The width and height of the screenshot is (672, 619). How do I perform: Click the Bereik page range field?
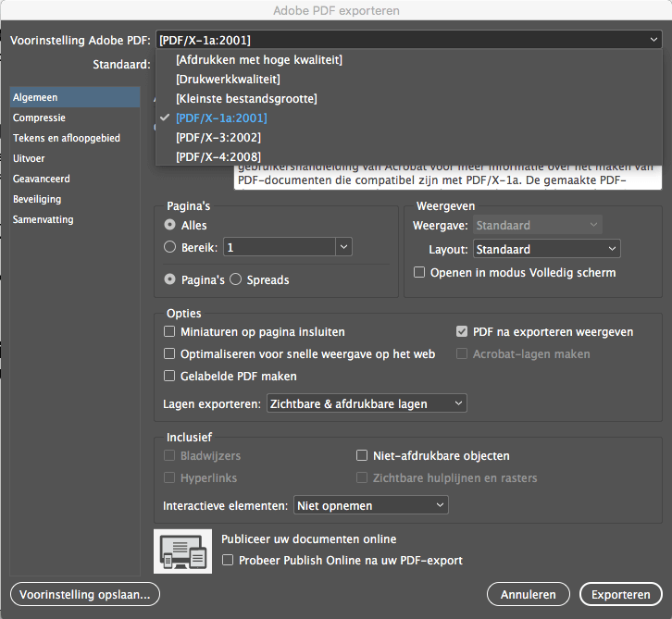pos(280,247)
